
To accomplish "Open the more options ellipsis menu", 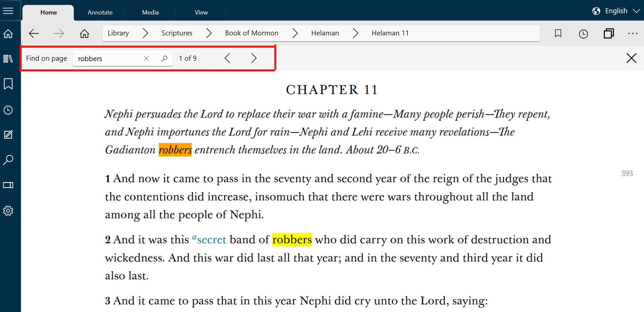I will pyautogui.click(x=633, y=33).
